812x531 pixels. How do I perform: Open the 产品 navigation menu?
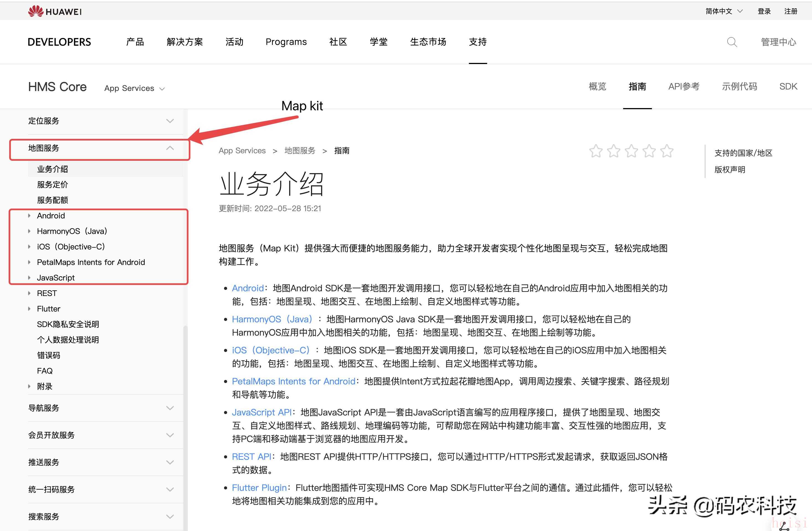point(135,42)
